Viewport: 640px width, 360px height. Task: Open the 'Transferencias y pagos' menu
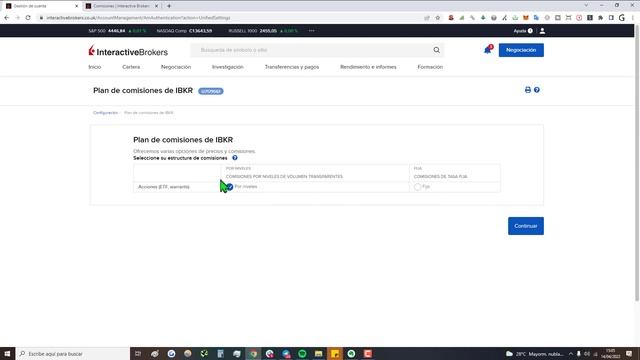click(292, 67)
